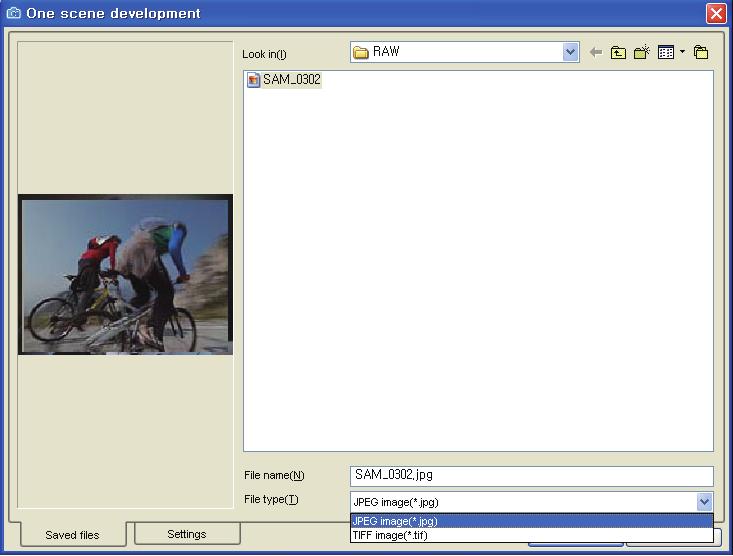Open the view menu icon

click(666, 52)
